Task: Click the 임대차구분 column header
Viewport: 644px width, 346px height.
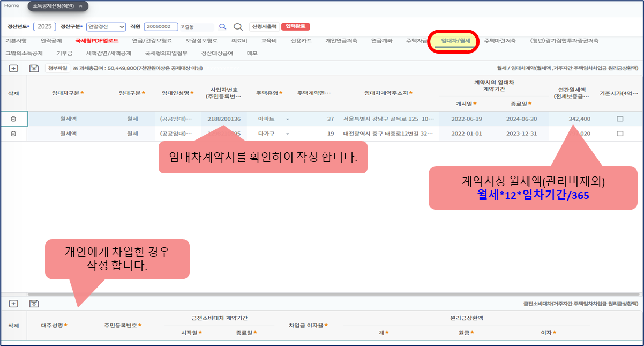Action: click(x=68, y=93)
